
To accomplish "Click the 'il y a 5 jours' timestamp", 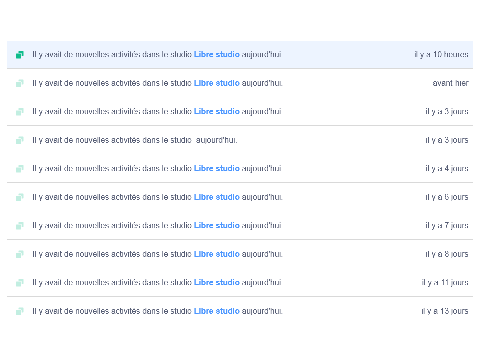I will [447, 197].
